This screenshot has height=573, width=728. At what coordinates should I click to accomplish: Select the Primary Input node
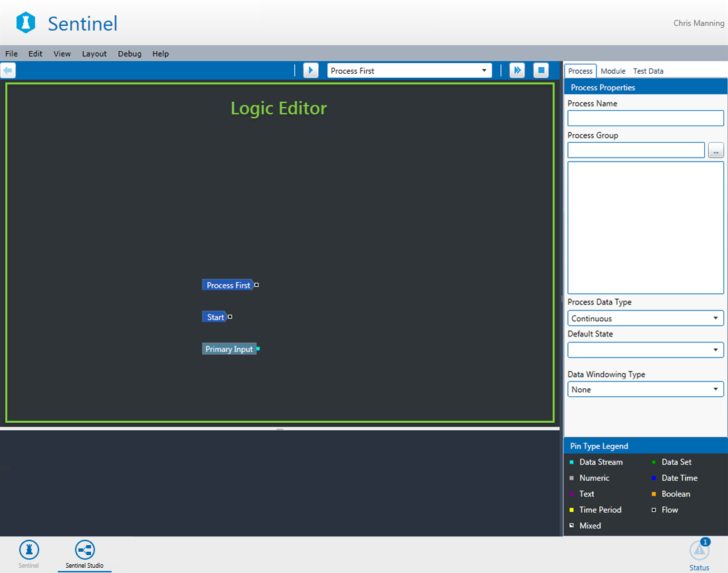pyautogui.click(x=229, y=349)
